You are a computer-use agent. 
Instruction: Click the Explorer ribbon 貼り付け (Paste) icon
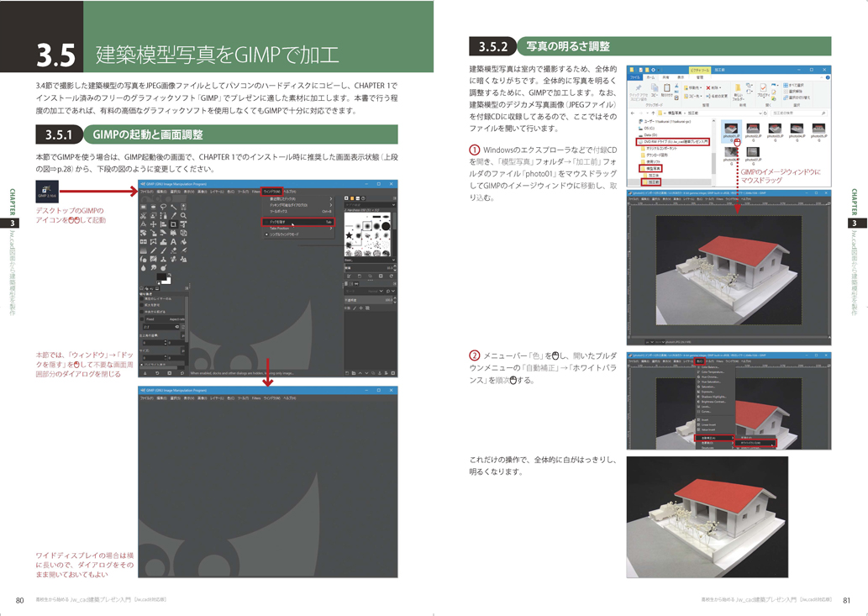coord(667,91)
